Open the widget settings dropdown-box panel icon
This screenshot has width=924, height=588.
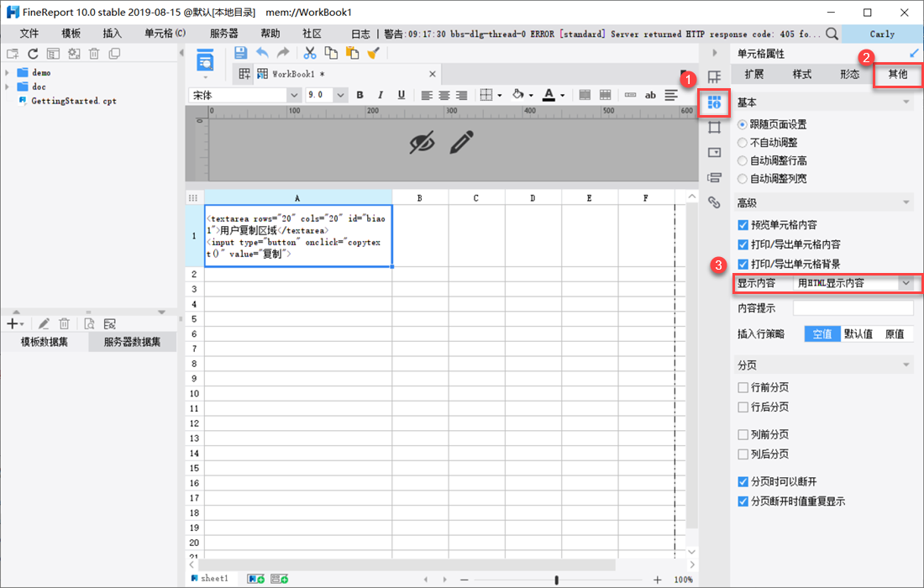[x=714, y=153]
